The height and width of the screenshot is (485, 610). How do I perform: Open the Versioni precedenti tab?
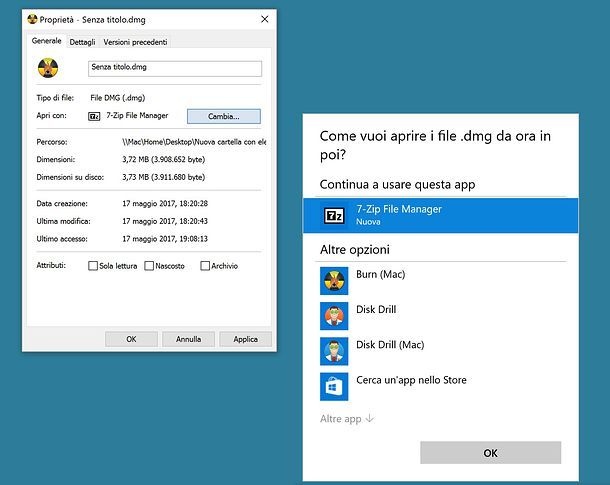click(135, 42)
